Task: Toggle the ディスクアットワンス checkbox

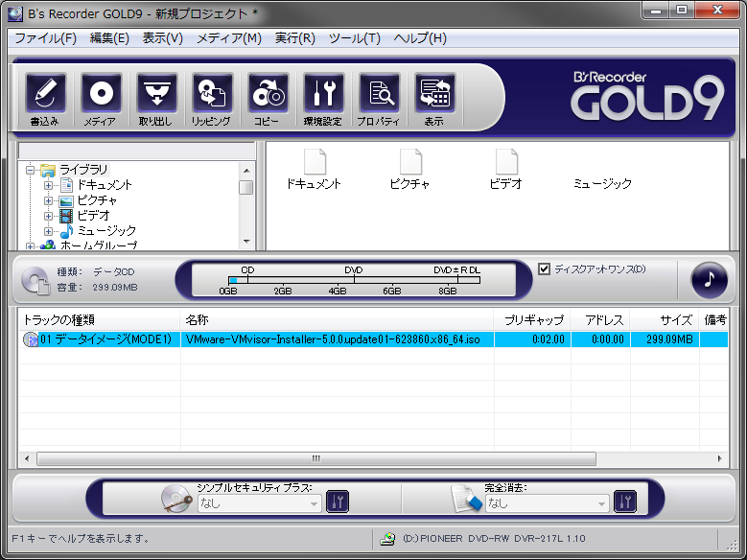Action: tap(544, 268)
